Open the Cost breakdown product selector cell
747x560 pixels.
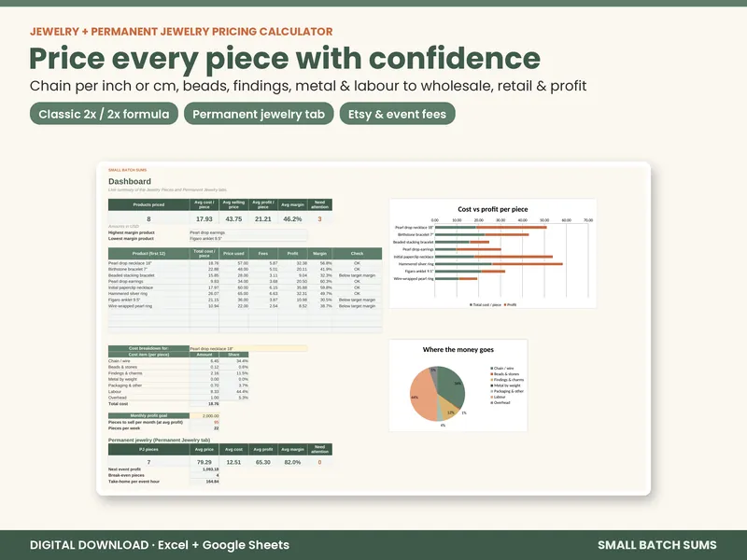coord(248,348)
